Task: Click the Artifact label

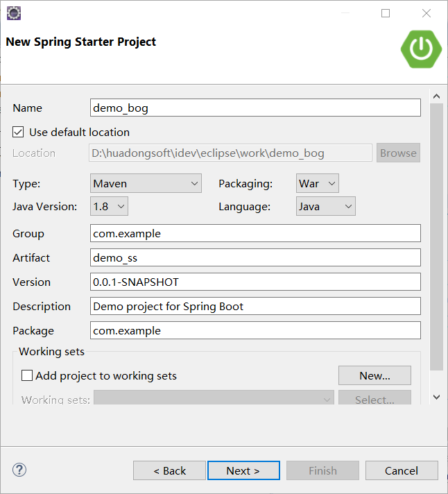Action: [31, 257]
